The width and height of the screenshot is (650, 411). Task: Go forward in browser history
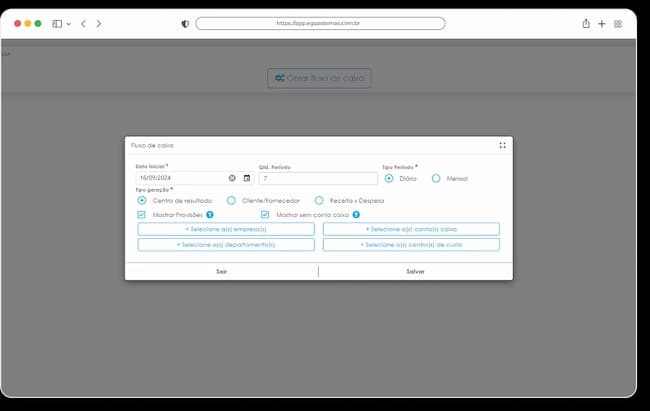coord(99,24)
